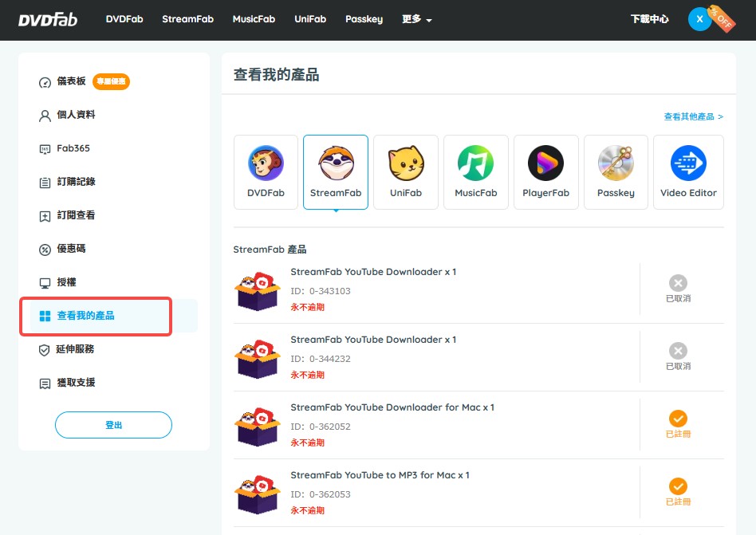Open the UniFab top navigation item
This screenshot has height=535, width=756.
(x=310, y=19)
